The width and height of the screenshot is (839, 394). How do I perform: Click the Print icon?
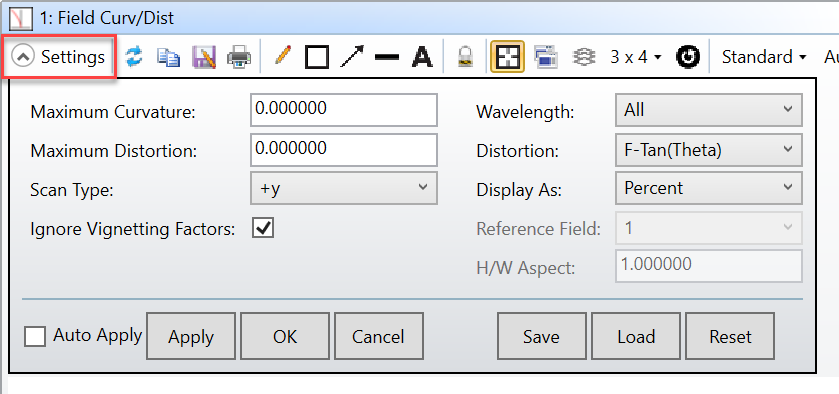[239, 57]
